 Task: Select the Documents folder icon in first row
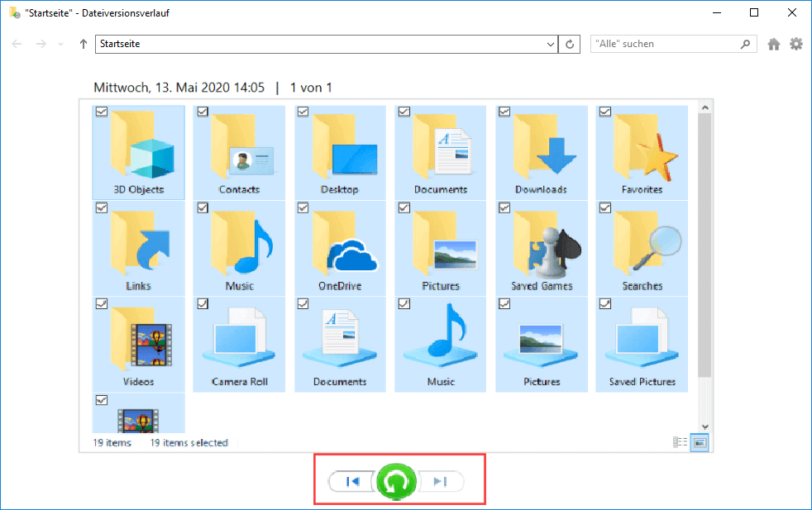(442, 145)
